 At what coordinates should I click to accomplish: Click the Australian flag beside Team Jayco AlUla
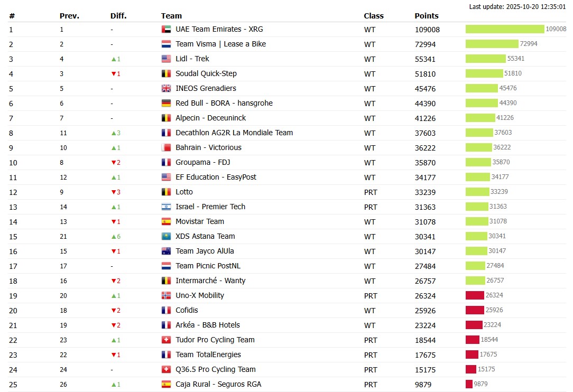[x=167, y=251]
